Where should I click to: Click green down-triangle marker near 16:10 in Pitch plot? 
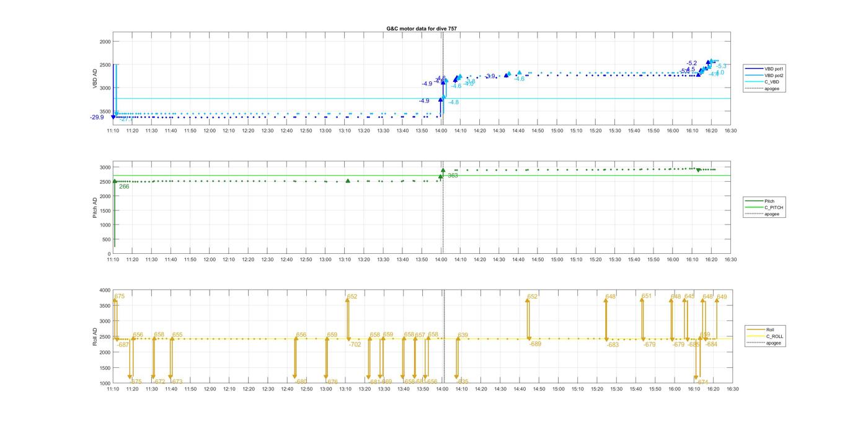pyautogui.click(x=699, y=170)
